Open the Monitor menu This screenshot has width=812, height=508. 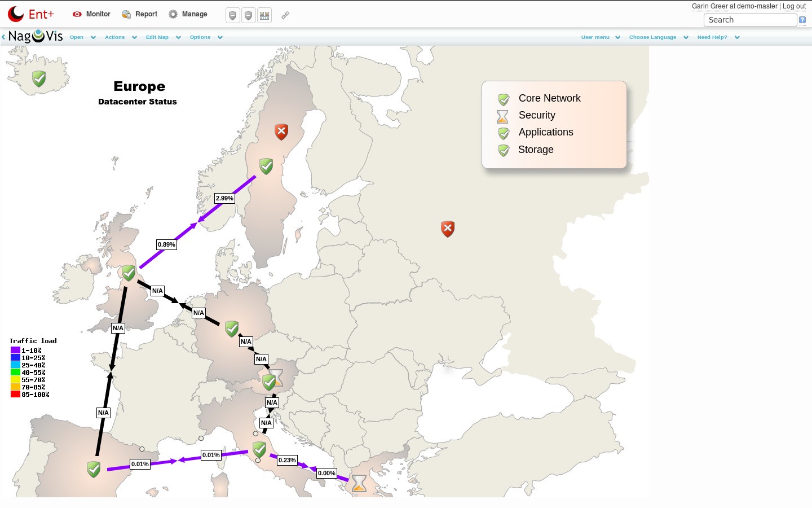pyautogui.click(x=92, y=14)
